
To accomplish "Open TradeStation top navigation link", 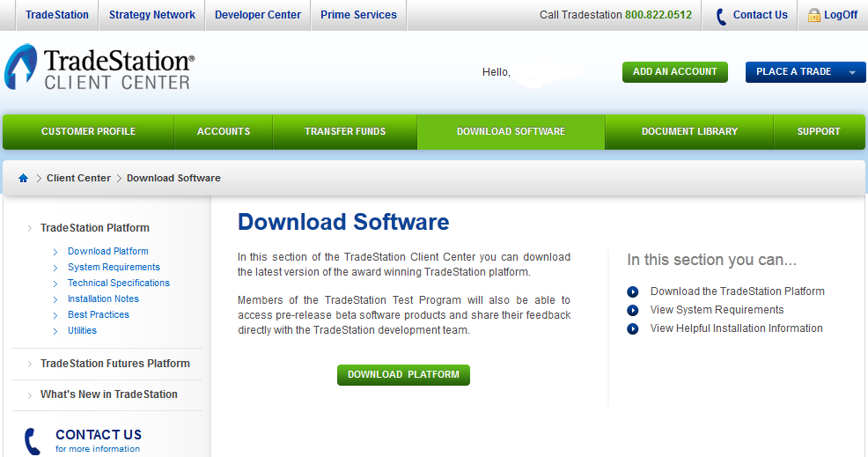I will pos(57,15).
